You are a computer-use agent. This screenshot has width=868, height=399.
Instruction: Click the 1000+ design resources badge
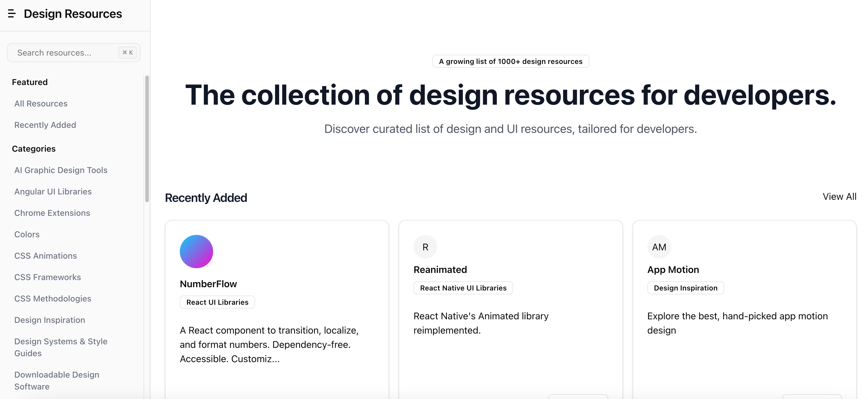pyautogui.click(x=511, y=61)
